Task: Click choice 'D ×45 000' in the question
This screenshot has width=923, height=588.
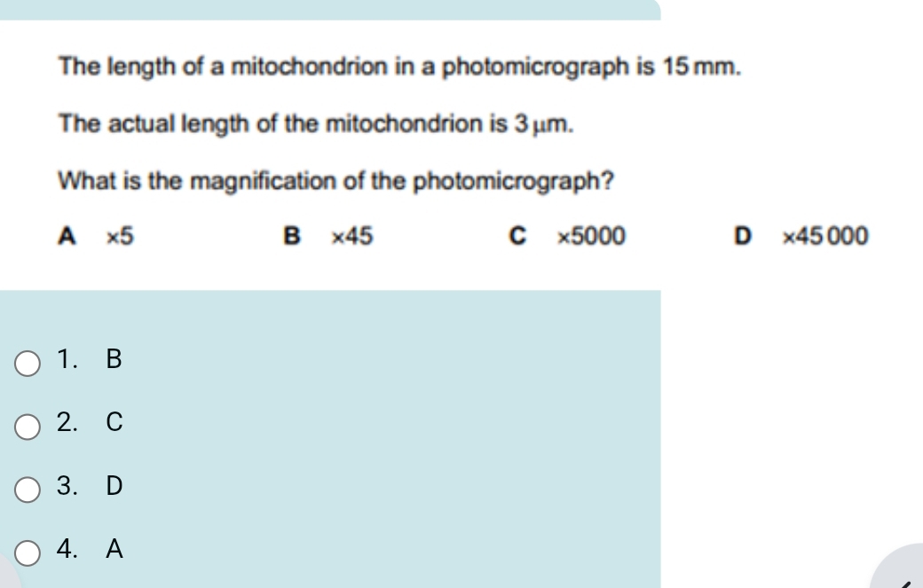Action: click(x=801, y=237)
